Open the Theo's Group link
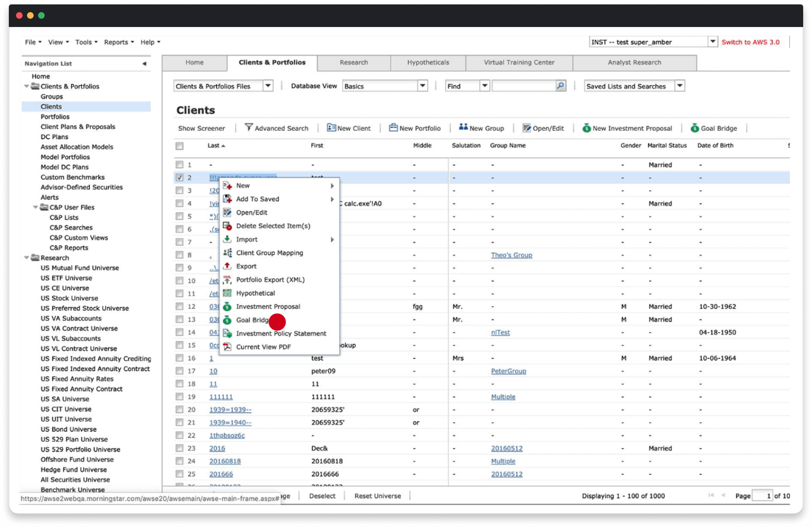Image resolution: width=812 pixels, height=527 pixels. (x=511, y=255)
